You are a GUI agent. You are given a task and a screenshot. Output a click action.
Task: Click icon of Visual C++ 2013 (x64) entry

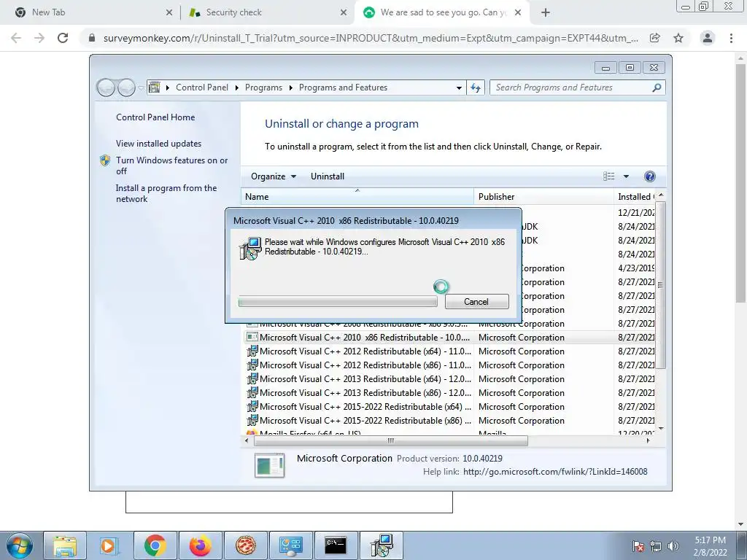click(252, 379)
